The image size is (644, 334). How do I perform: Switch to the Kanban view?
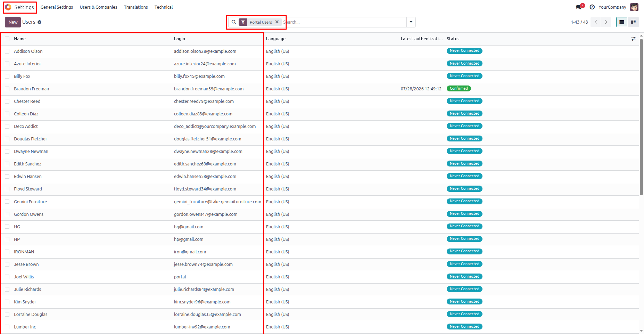[633, 22]
